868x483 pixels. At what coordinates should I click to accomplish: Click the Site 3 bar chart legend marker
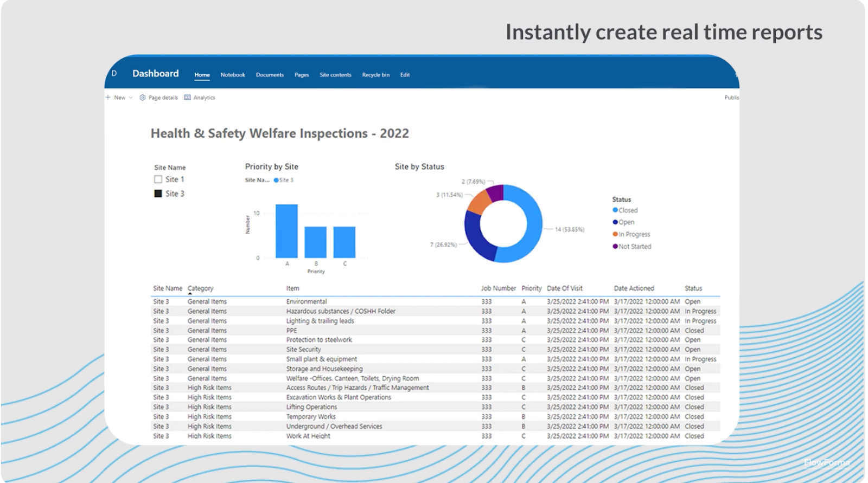point(276,180)
